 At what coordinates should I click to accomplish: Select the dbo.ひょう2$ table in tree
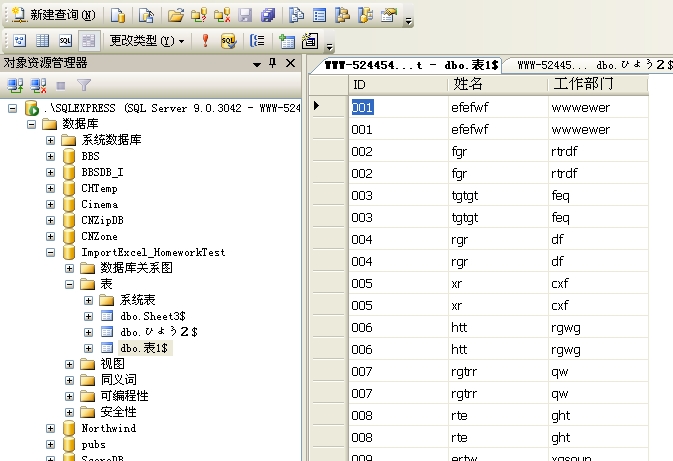[x=159, y=332]
